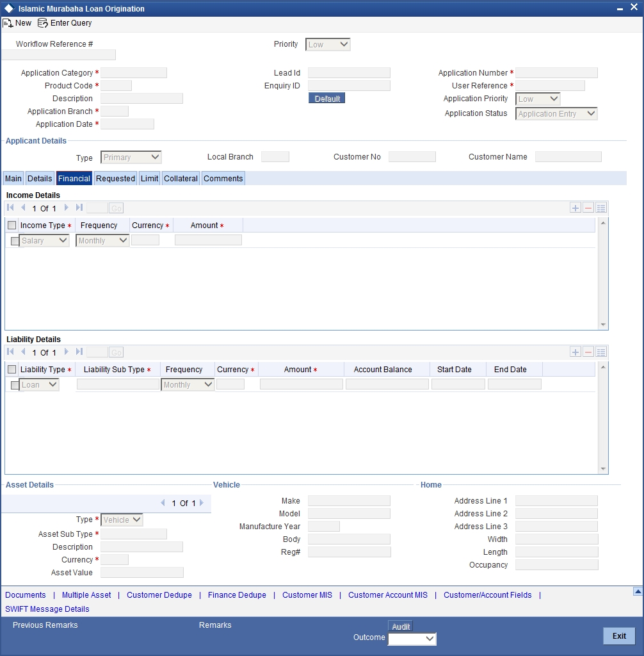Screen dimensions: 644x656
Task: Add a row in Liability Details
Action: (x=576, y=352)
